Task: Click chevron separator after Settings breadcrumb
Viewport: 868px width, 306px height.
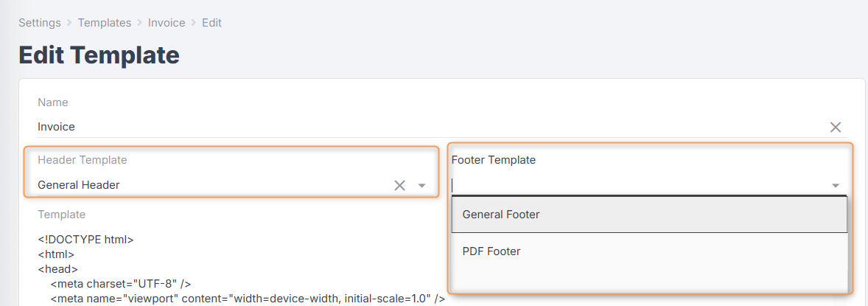Action: [x=69, y=23]
